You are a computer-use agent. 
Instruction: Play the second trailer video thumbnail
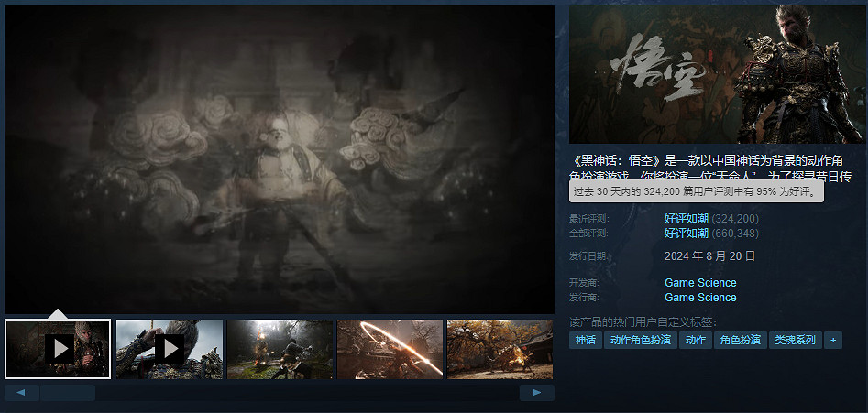pos(169,348)
